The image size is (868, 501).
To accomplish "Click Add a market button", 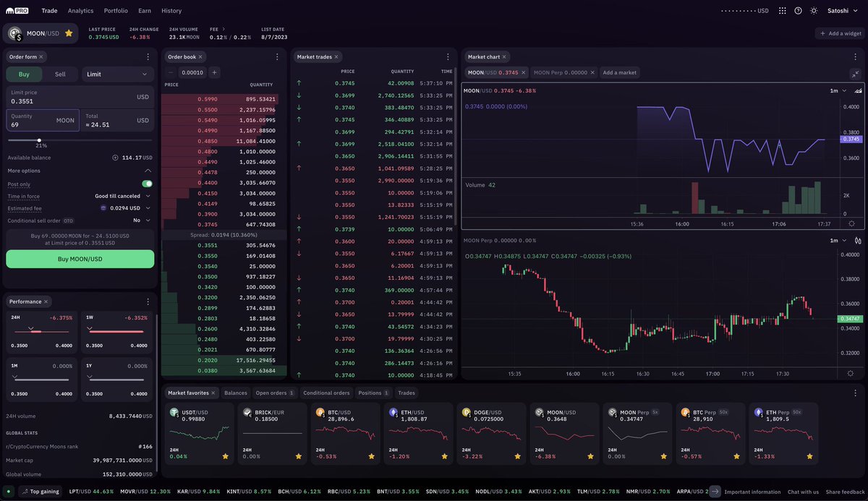I will (x=620, y=72).
